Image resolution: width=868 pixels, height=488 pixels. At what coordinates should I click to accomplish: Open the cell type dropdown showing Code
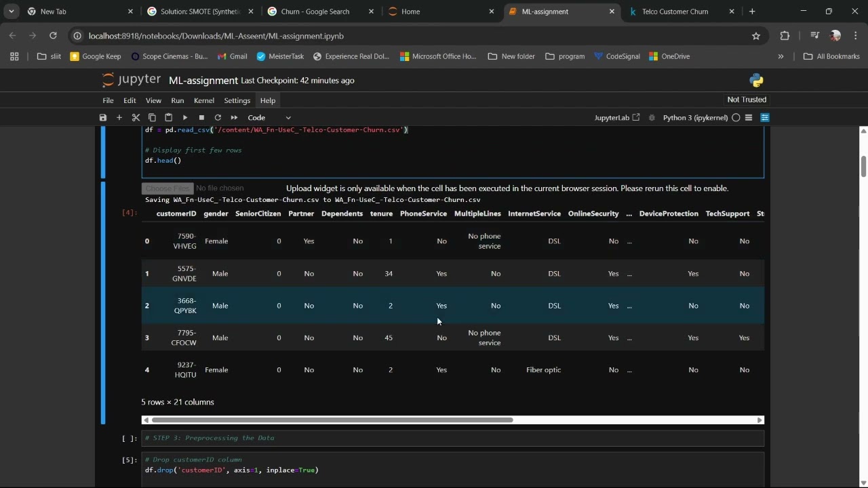tap(270, 118)
